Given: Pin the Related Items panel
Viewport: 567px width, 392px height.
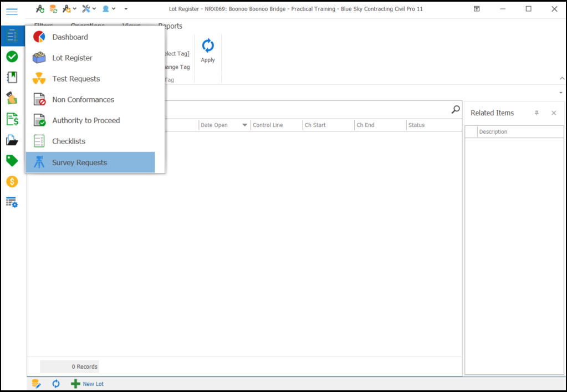Looking at the screenshot, I should click(x=537, y=113).
